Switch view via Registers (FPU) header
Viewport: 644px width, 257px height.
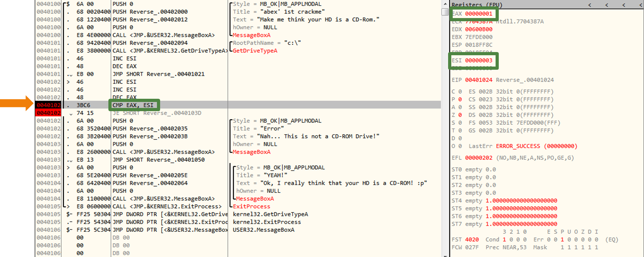(x=477, y=5)
